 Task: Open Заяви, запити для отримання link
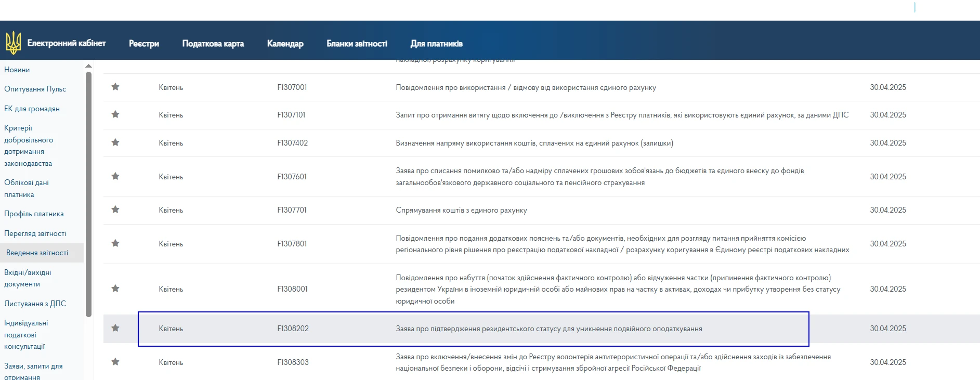tap(33, 371)
